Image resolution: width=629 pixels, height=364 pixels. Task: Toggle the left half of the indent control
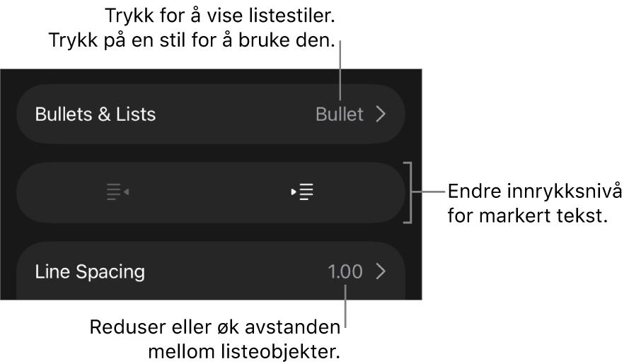tap(117, 192)
